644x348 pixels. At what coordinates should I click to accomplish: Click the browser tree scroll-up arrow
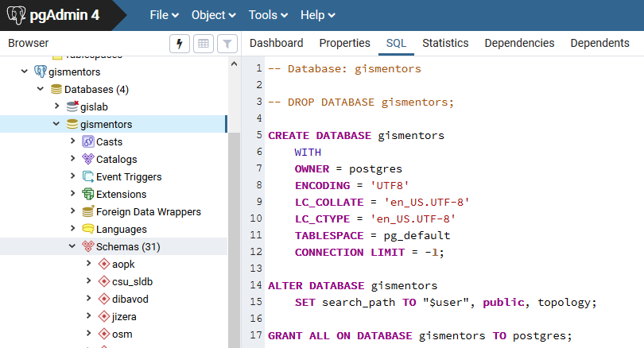pyautogui.click(x=234, y=64)
